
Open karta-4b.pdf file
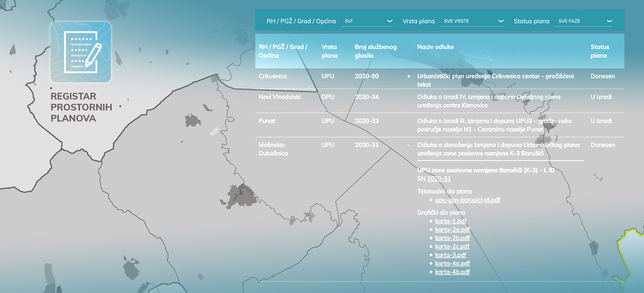[x=452, y=272]
